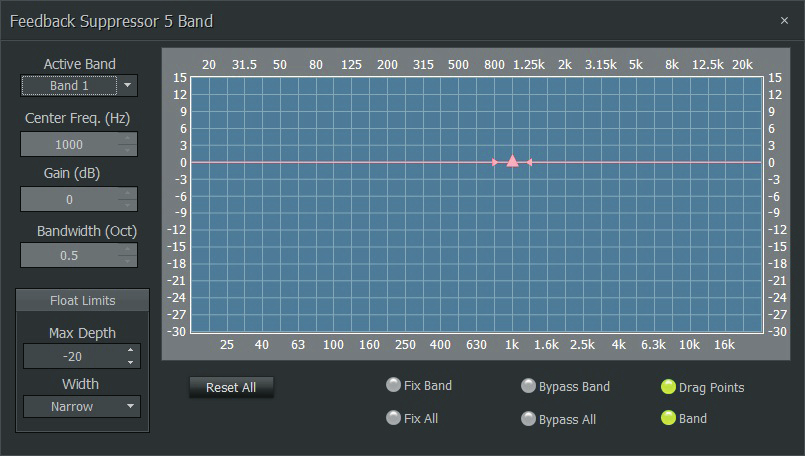Click the Float Limits header
Viewport: 805px width, 456px height.
coord(83,300)
